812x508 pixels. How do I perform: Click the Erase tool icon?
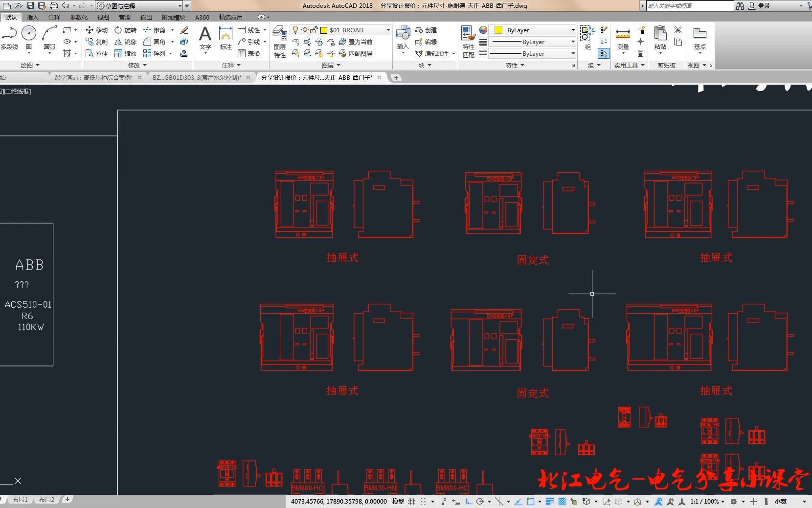pyautogui.click(x=184, y=30)
